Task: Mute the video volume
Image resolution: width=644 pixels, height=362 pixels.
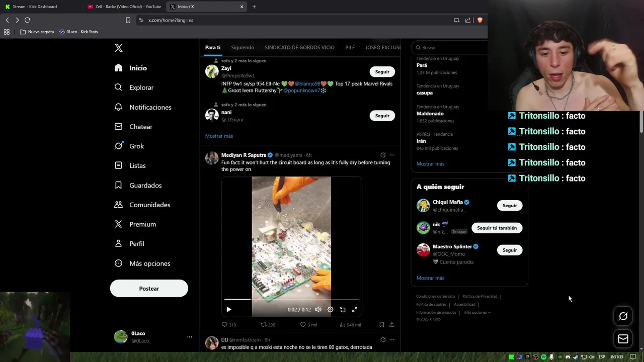Action: (x=318, y=310)
